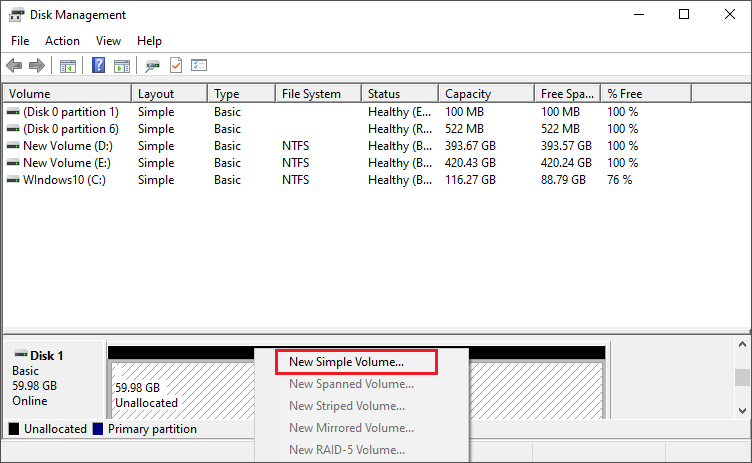Screen dimensions: 752x463
Task: Open the File menu
Action: click(x=20, y=41)
